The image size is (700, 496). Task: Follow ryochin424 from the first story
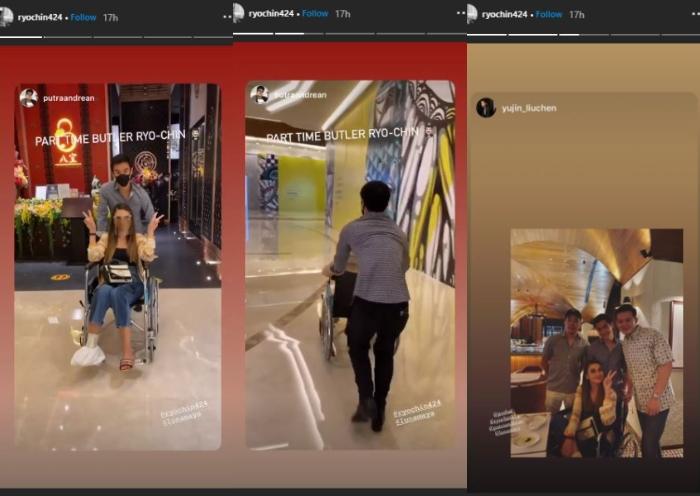click(83, 17)
